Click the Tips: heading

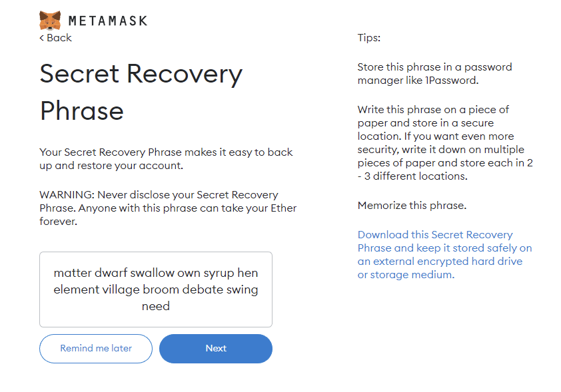click(369, 38)
